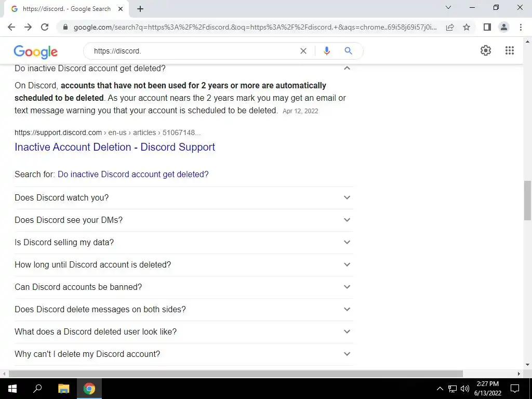
Task: Open the Google apps grid
Action: 510,50
